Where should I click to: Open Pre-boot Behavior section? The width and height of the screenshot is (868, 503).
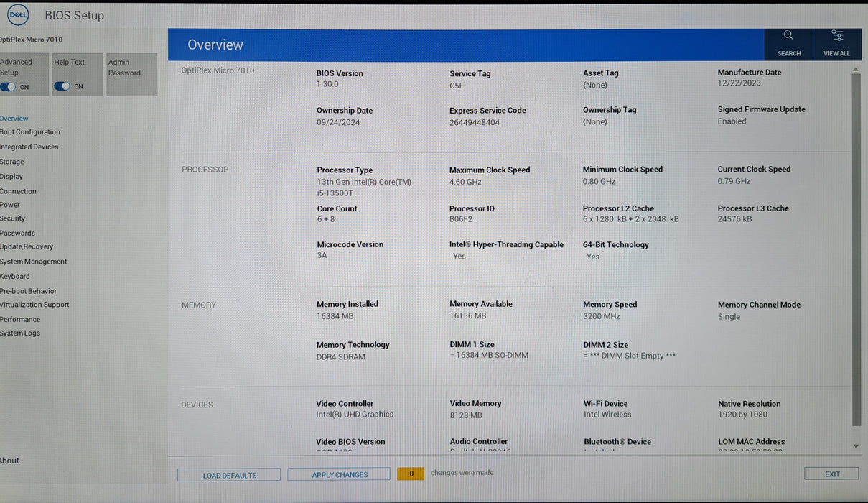[x=29, y=292]
